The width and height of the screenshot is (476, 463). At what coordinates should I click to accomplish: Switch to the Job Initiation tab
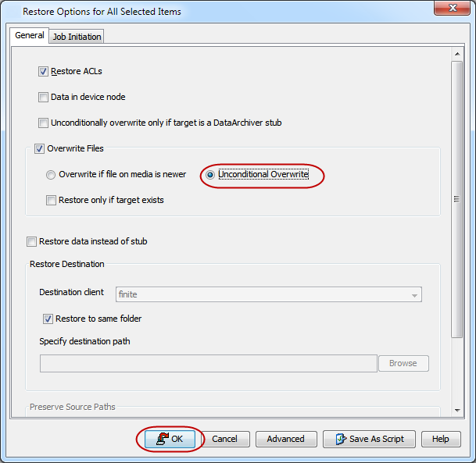(x=77, y=37)
